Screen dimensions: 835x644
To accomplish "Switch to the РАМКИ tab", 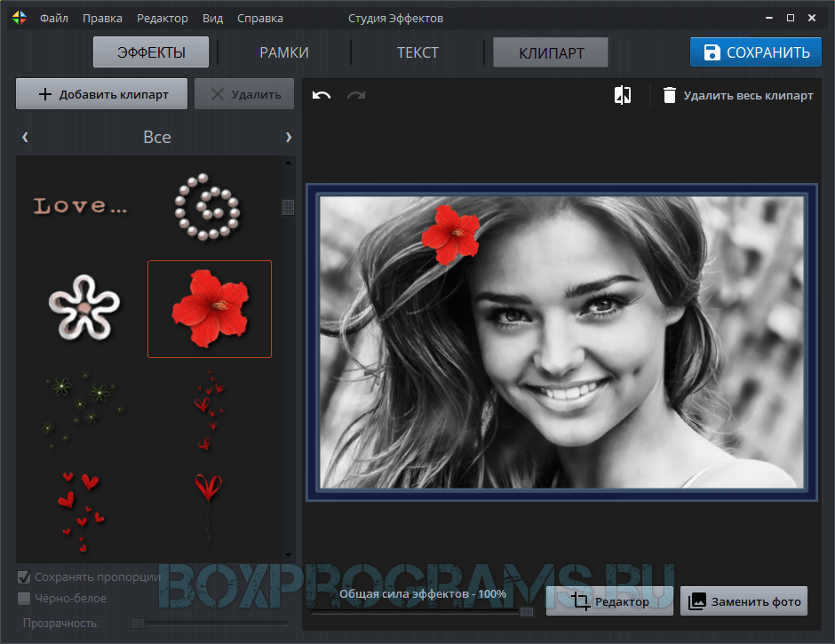I will [x=284, y=52].
